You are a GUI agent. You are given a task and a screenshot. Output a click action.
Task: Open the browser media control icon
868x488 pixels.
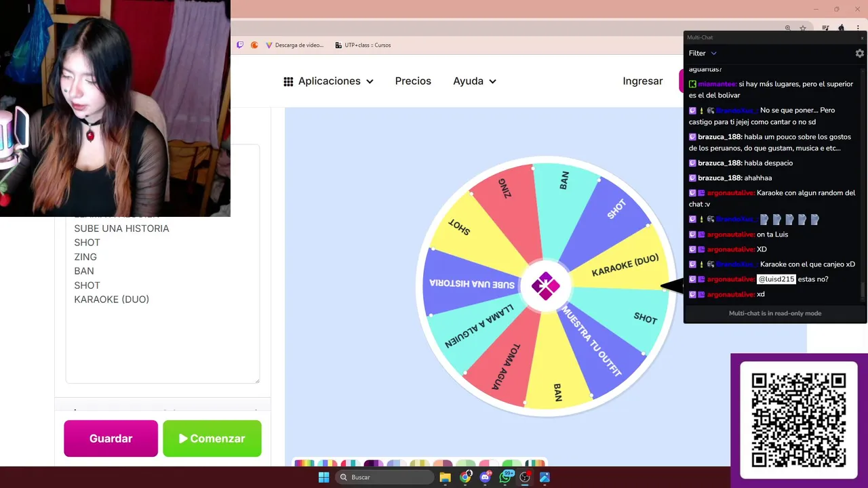(x=825, y=28)
